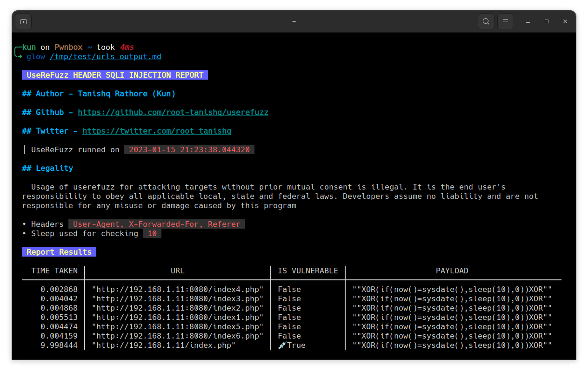Click the index5.php URL cell
Image resolution: width=588 pixels, height=373 pixels.
click(x=178, y=326)
